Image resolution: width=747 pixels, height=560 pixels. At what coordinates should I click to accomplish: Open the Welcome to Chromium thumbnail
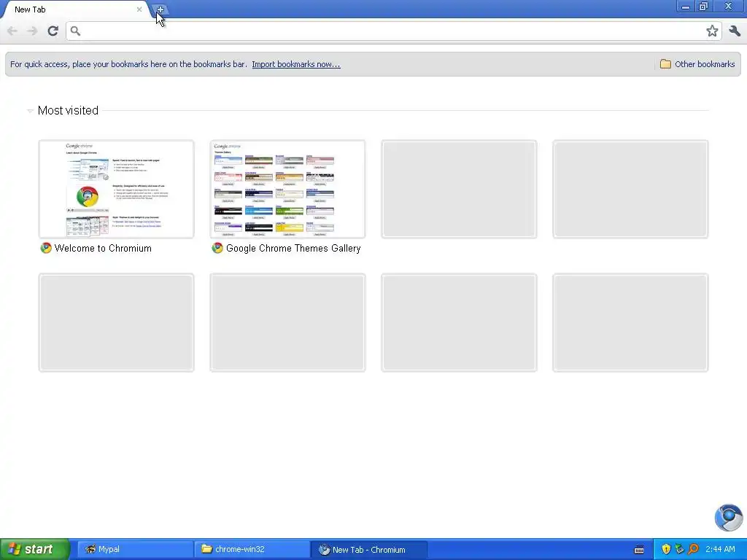116,189
